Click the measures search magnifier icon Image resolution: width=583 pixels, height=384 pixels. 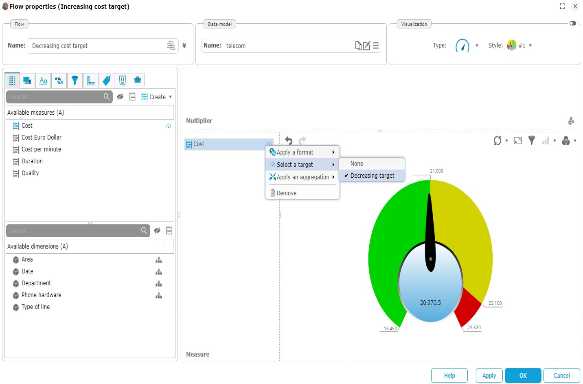107,97
